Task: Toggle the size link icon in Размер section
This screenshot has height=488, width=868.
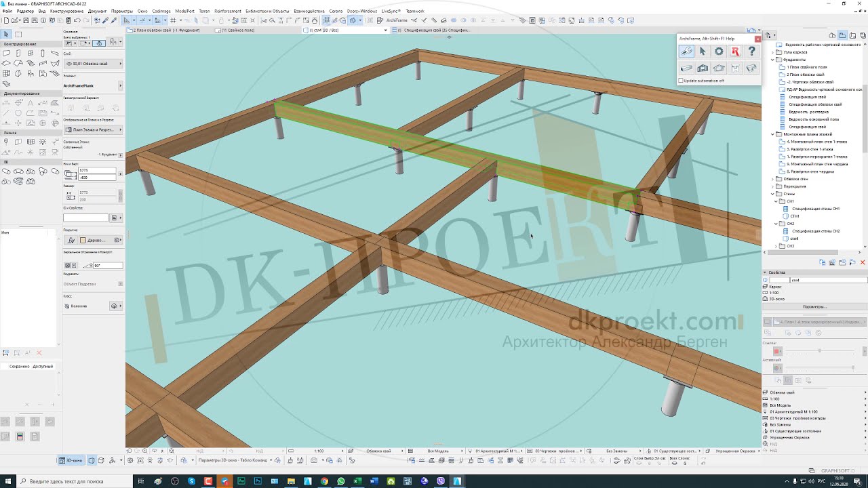Action: [121, 196]
